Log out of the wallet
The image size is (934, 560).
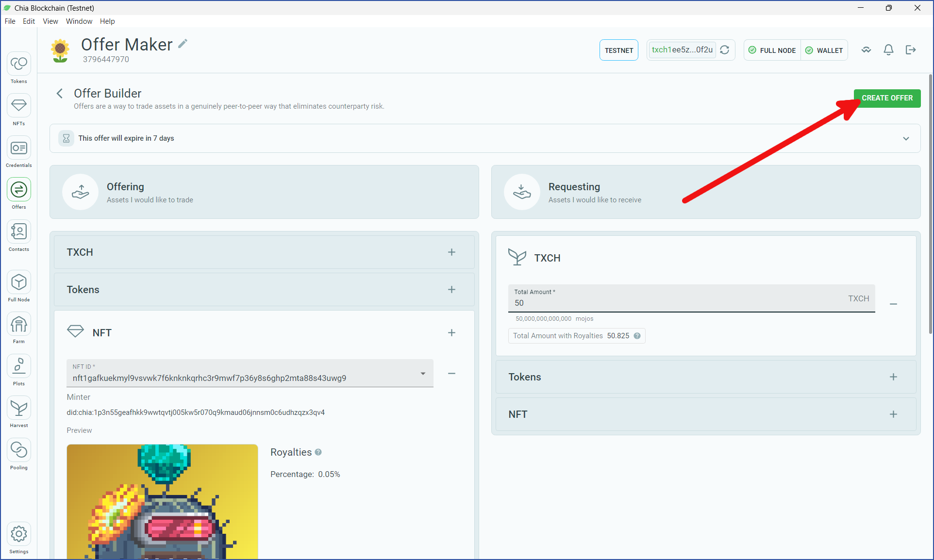point(911,50)
